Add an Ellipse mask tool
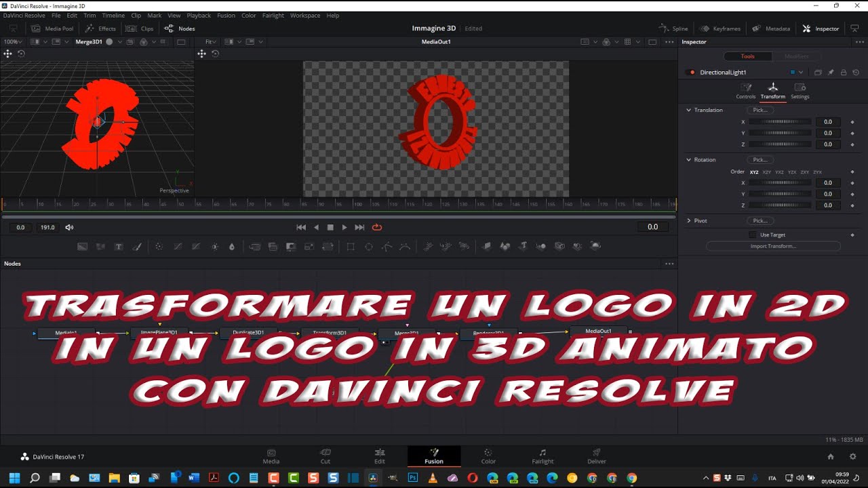The width and height of the screenshot is (868, 488). tap(369, 247)
